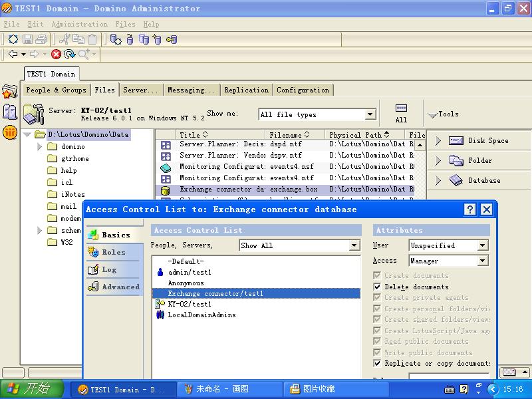The image size is (532, 399).
Task: Toggle Create LotusScript/Java agents checkbox
Action: click(x=377, y=331)
